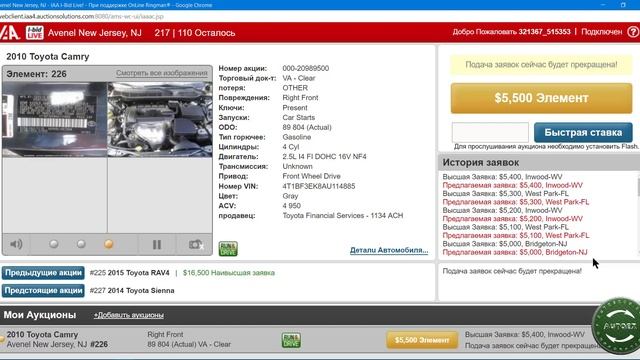Click the Предлагаемая заявка: $5,200, Inwood-WV row
640x360 pixels.
pyautogui.click(x=512, y=219)
